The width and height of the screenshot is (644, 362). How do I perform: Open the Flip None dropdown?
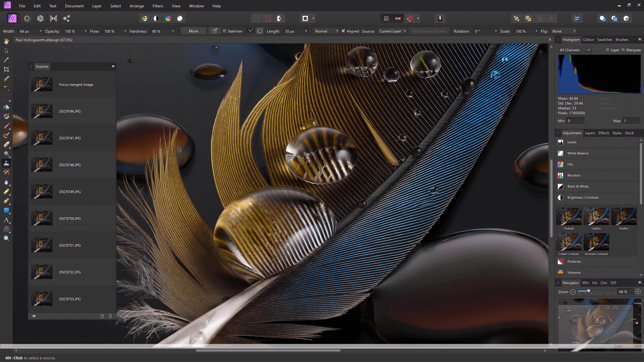click(563, 31)
